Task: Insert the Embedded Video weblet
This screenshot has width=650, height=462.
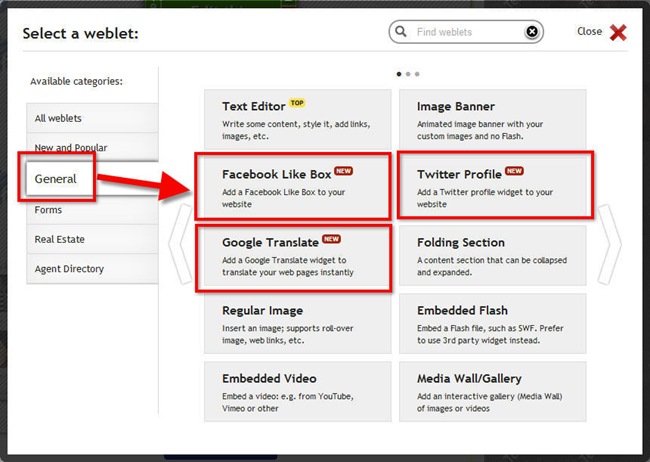Action: [298, 391]
